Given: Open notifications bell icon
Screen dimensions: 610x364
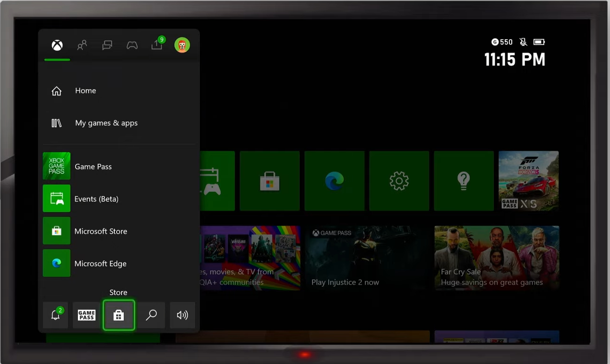Looking at the screenshot, I should [56, 315].
